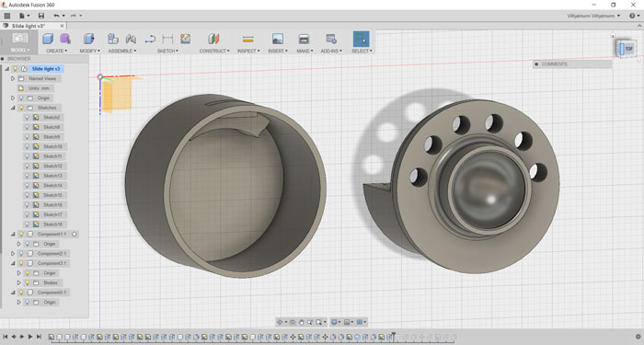
Task: Click the timeline play button
Action: pyautogui.click(x=30, y=337)
